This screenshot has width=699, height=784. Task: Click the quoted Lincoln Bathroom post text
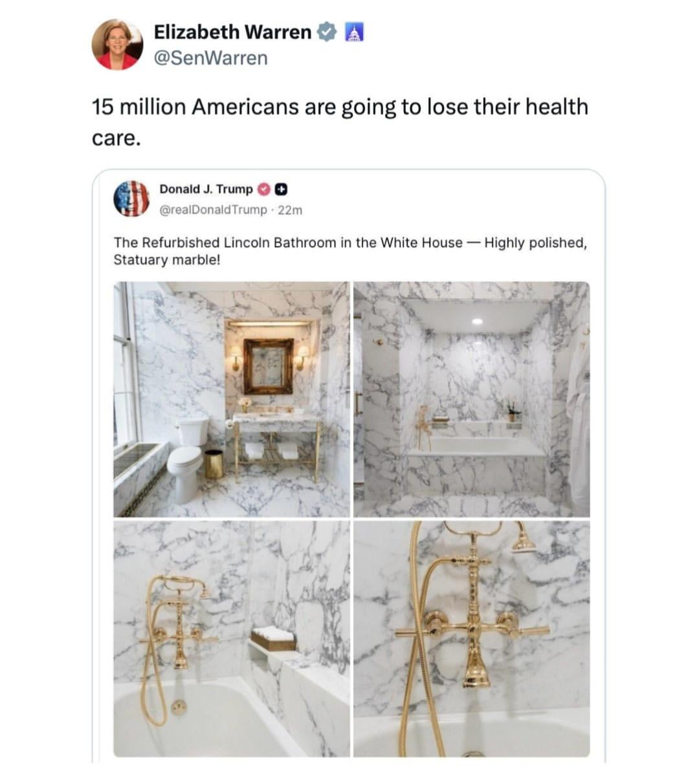coord(350,251)
